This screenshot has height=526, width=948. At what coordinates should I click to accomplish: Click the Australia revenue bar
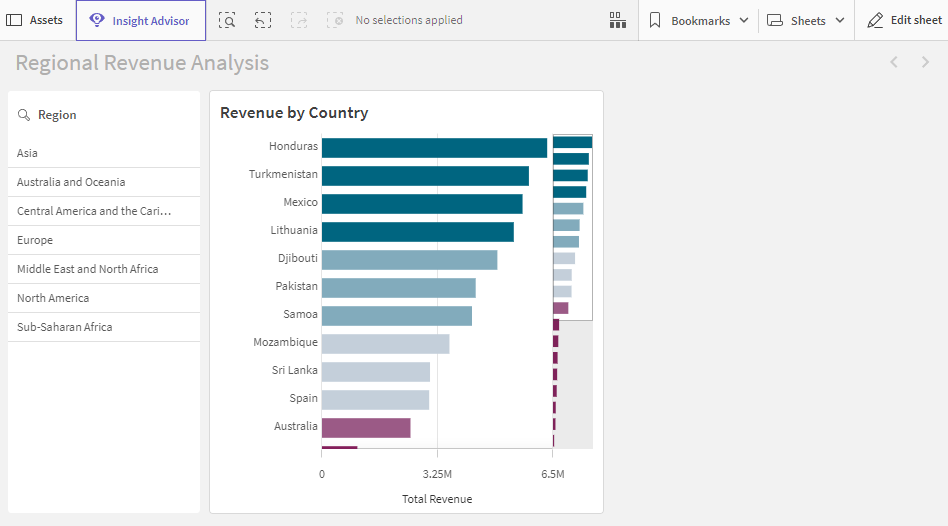click(x=366, y=427)
